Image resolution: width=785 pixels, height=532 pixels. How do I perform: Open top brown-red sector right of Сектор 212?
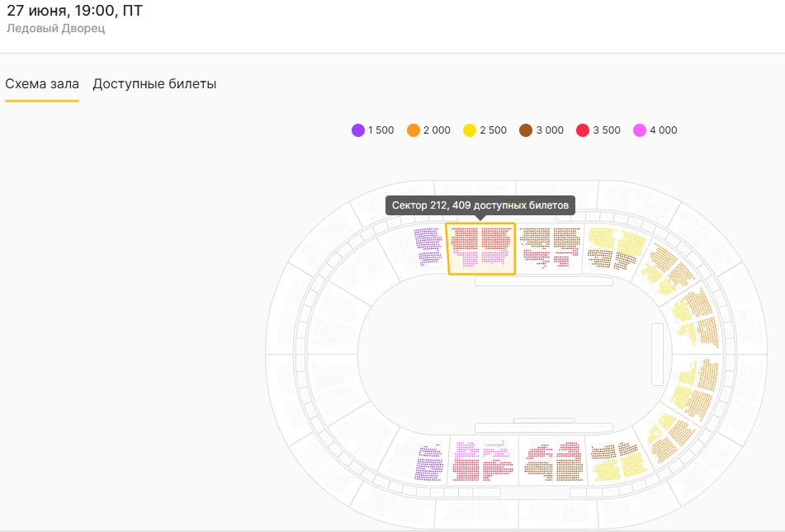549,247
